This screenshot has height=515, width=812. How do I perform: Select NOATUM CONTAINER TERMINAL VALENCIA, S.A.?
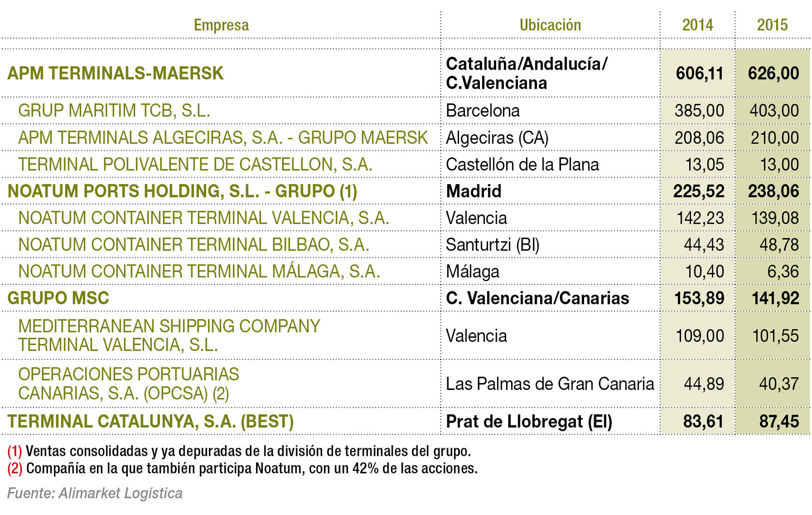coord(203,218)
